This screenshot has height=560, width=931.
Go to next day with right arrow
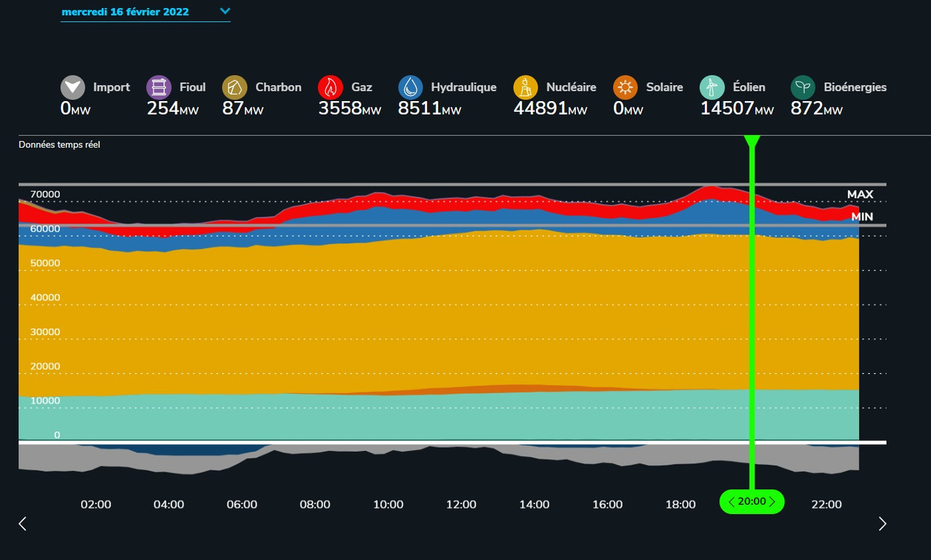[882, 524]
